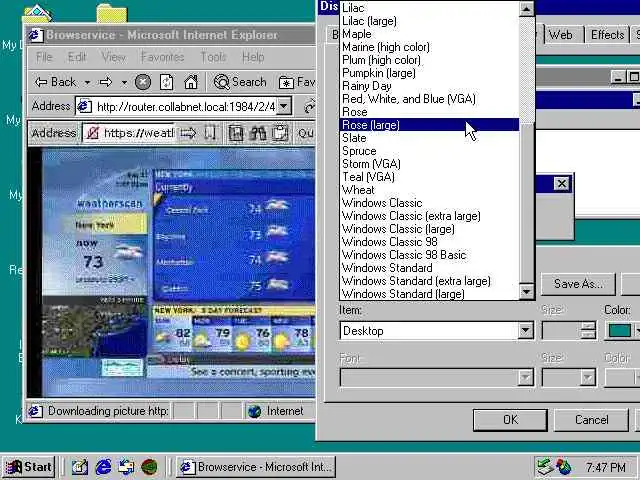The image size is (640, 480).
Task: Open the desktop Color swatch picker
Action: point(620,331)
